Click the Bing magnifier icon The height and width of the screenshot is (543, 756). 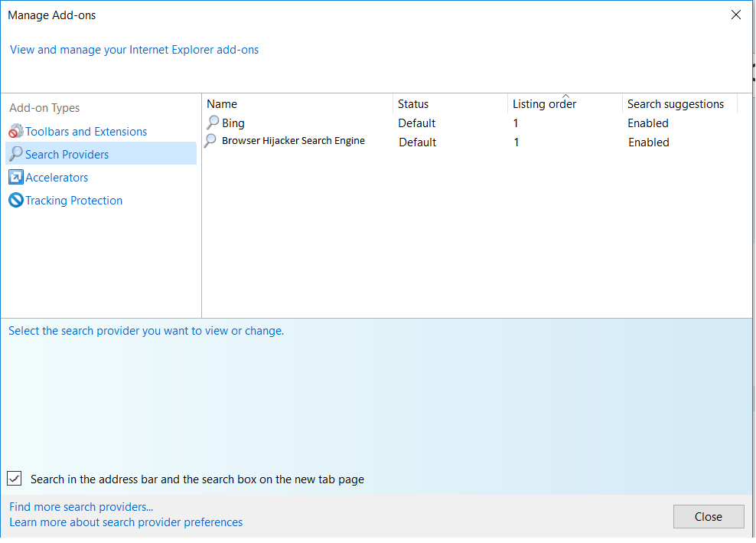(x=213, y=123)
